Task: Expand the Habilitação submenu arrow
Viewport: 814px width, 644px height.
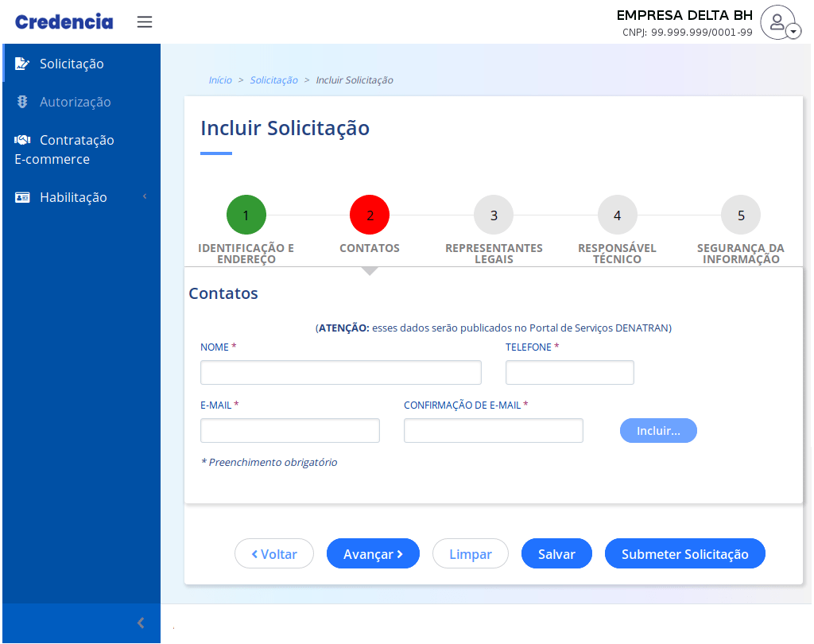Action: point(145,196)
